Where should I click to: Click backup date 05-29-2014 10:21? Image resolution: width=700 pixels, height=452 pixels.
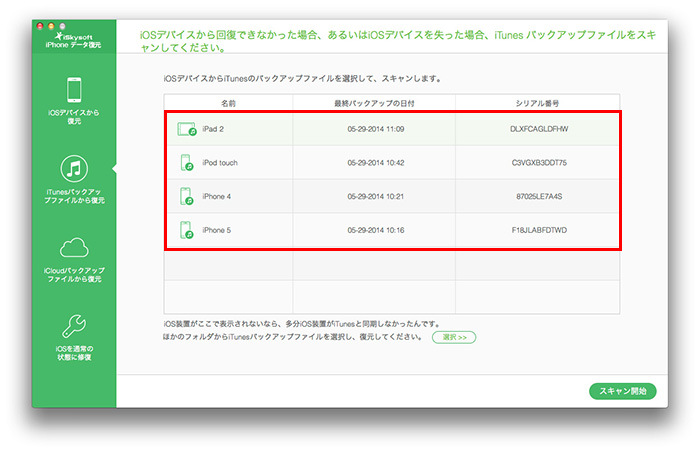[x=376, y=197]
